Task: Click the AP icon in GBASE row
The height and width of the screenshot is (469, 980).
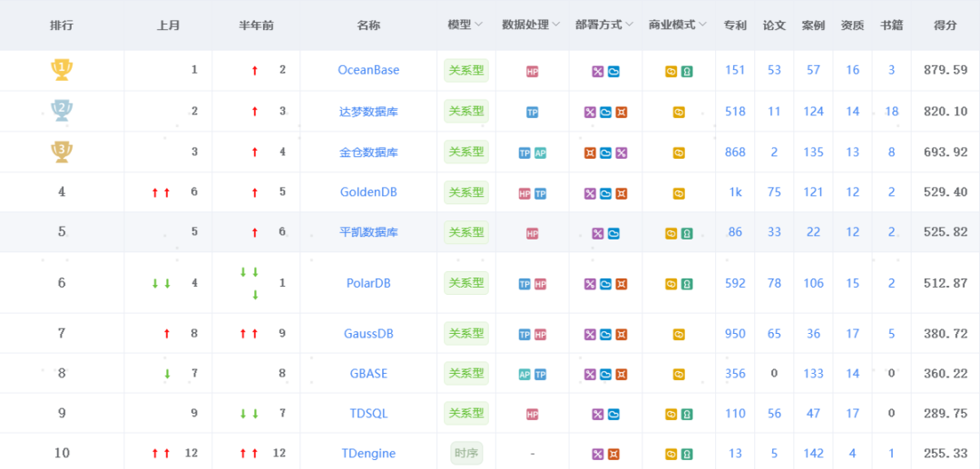Action: tap(525, 375)
